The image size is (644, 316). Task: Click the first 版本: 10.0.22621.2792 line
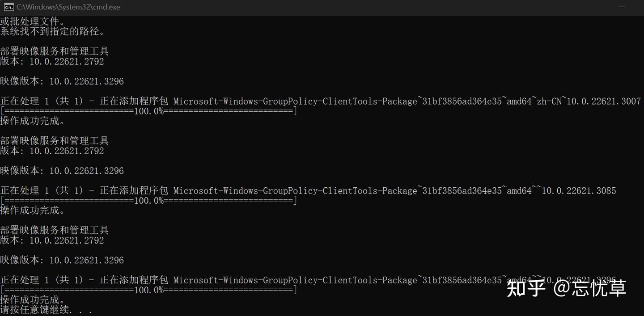coord(52,62)
